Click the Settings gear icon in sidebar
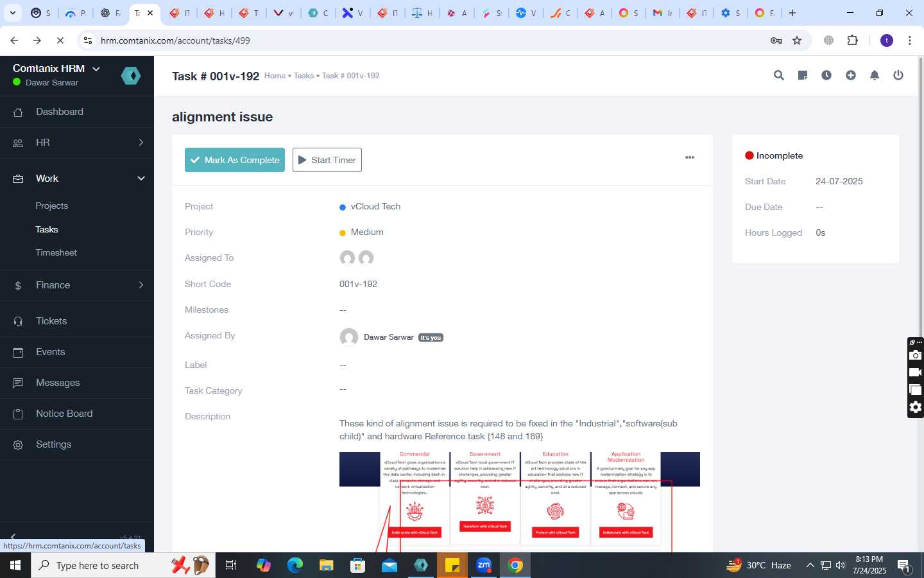This screenshot has width=924, height=578. 18,444
